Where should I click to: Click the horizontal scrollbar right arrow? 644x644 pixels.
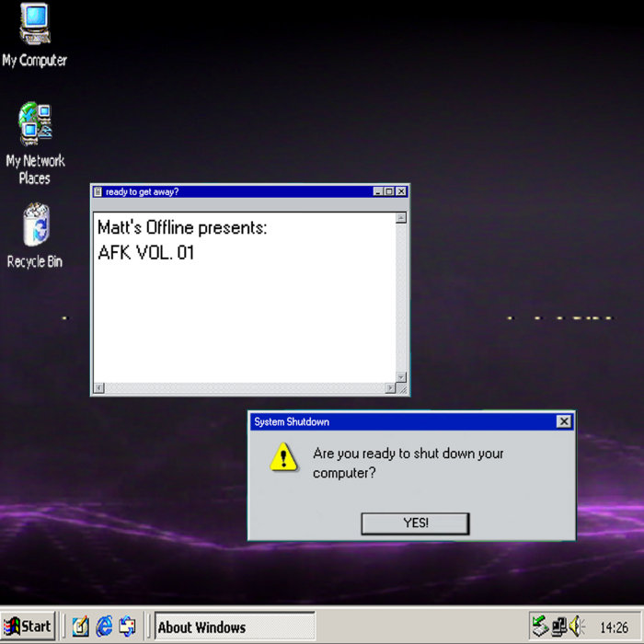point(389,388)
